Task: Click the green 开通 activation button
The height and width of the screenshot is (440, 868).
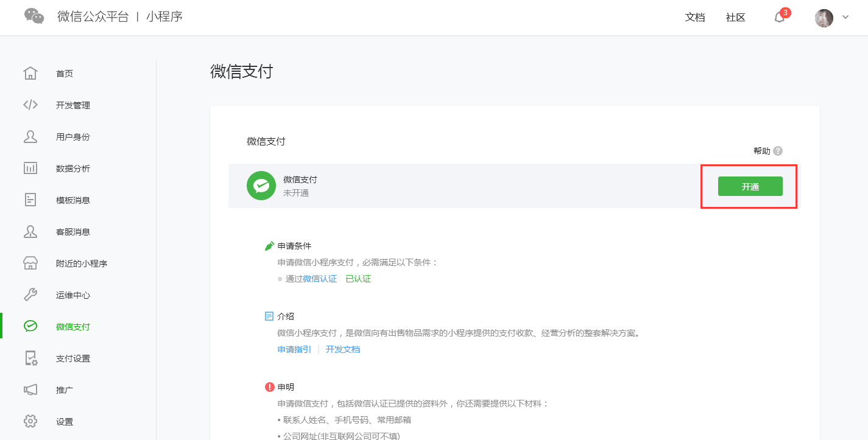Action: [750, 186]
